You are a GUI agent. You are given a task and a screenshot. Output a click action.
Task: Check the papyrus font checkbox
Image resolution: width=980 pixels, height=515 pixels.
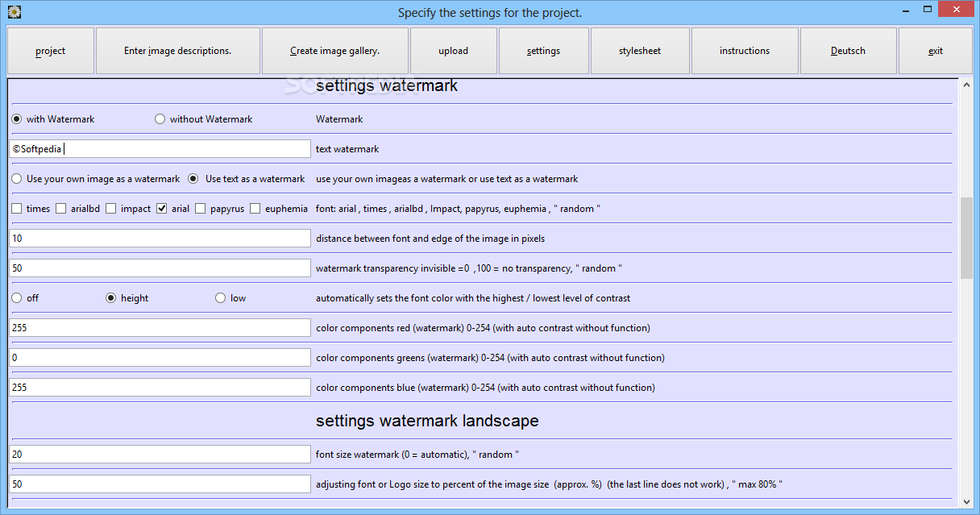point(201,209)
